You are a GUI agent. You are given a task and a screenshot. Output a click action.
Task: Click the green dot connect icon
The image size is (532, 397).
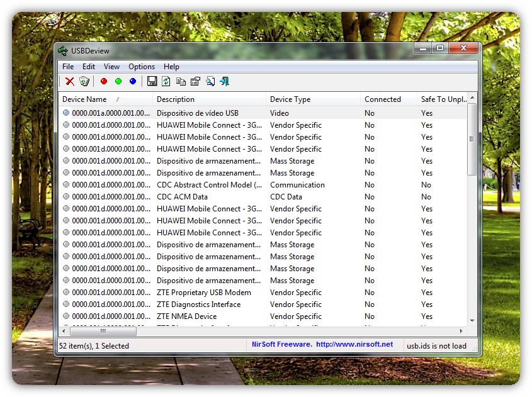click(118, 81)
